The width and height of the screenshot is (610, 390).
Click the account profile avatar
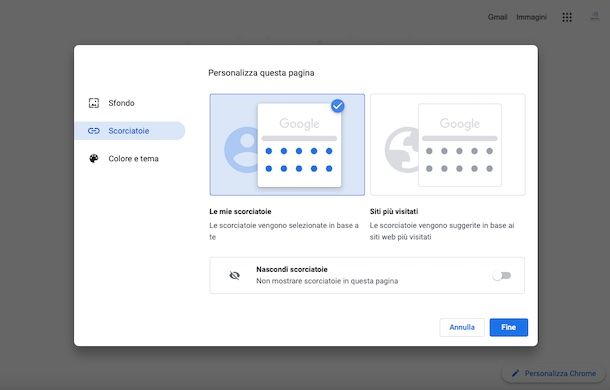595,17
